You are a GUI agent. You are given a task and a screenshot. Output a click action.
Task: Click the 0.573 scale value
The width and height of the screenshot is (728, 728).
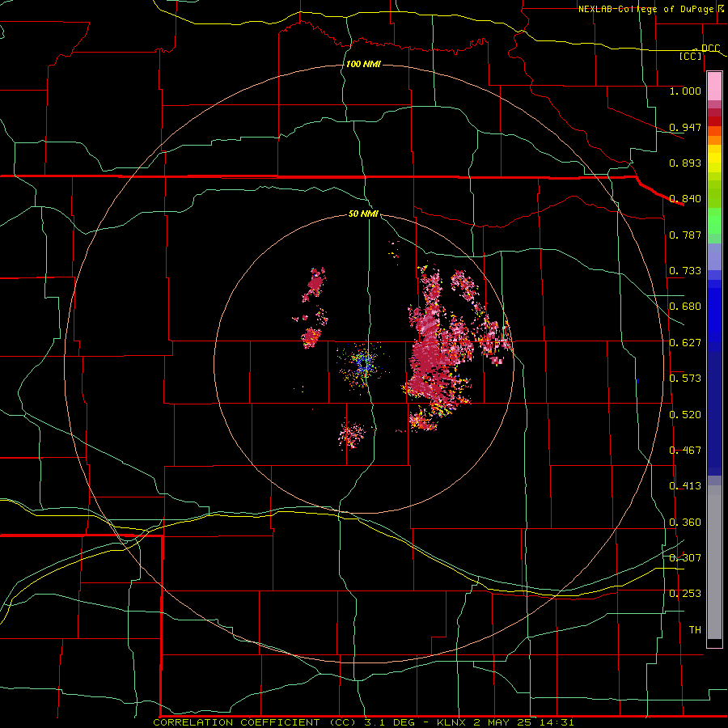click(685, 379)
